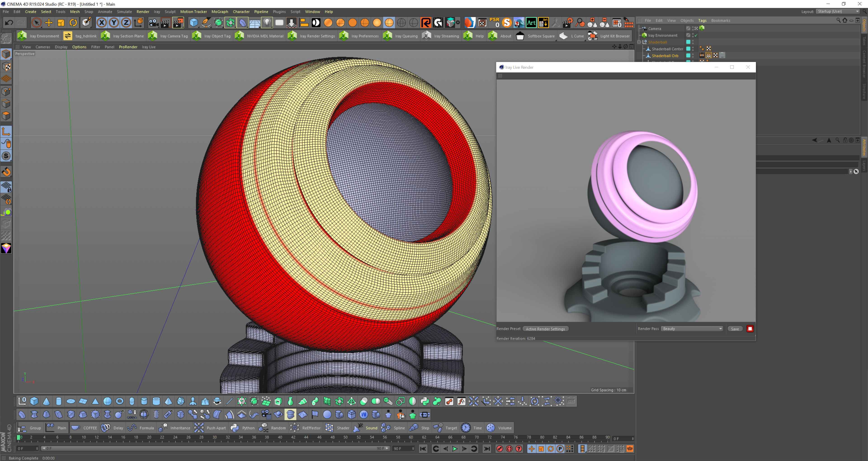Toggle Camera layer square in Object Manager
Viewport: 868px width, 461px height.
coord(688,28)
